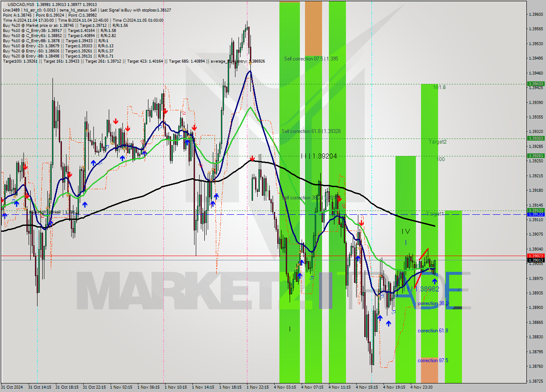Select the 'Target1' label
The image size is (546, 392).
(x=435, y=213)
